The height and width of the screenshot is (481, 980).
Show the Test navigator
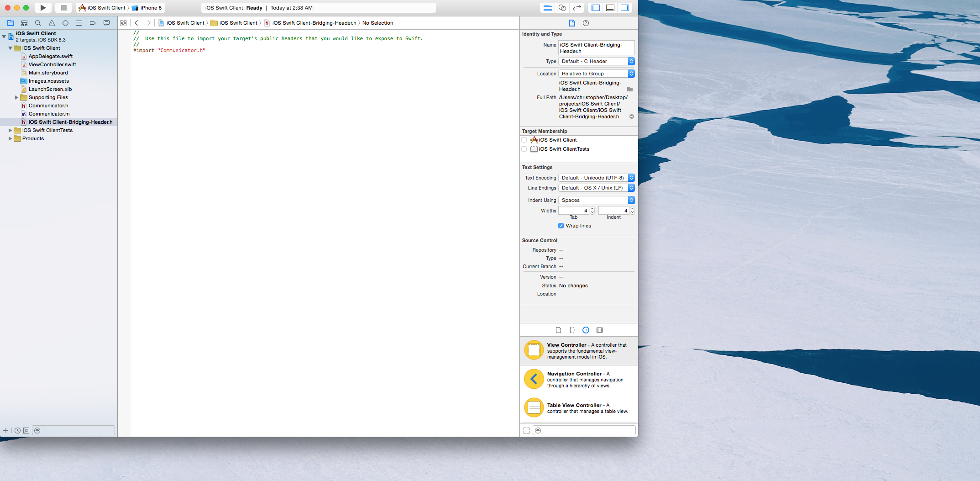click(65, 23)
